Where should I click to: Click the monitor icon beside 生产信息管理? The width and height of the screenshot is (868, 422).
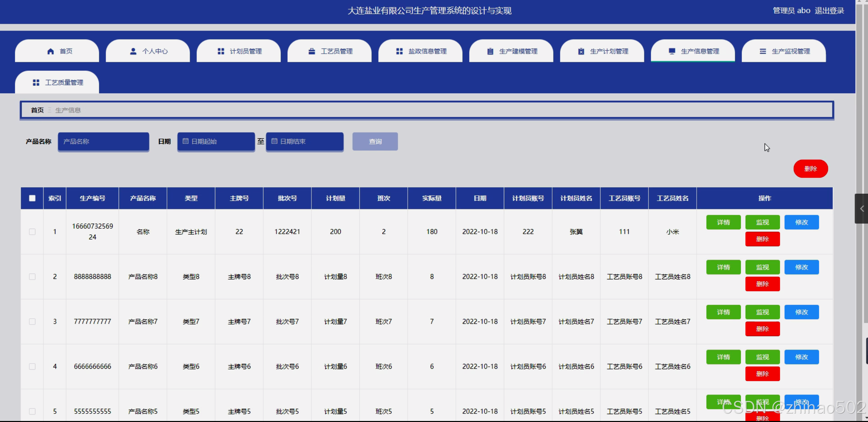click(x=672, y=51)
